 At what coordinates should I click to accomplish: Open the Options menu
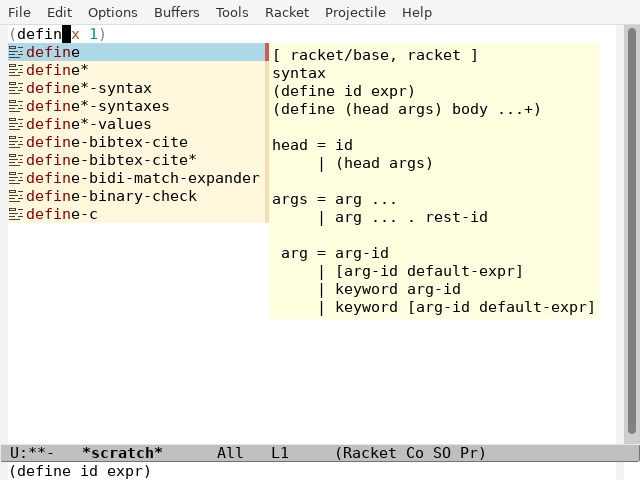tap(113, 12)
